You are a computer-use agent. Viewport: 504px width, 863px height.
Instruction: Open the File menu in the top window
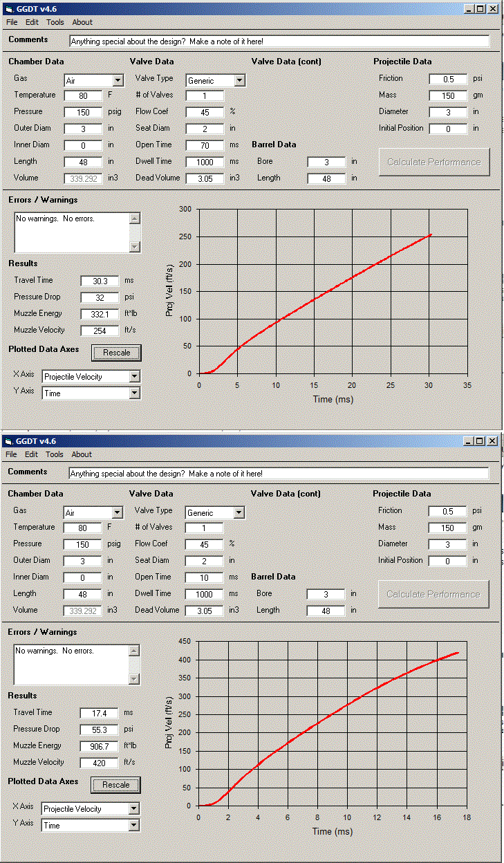click(12, 22)
